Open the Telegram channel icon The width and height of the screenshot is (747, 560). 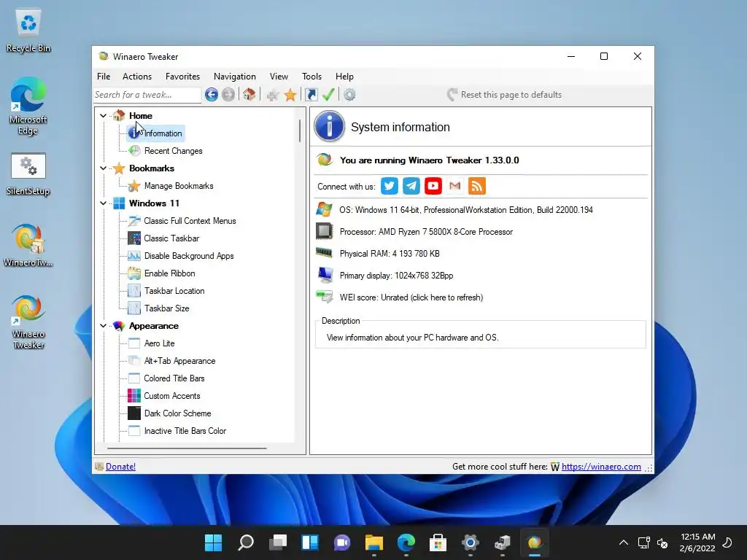(411, 186)
